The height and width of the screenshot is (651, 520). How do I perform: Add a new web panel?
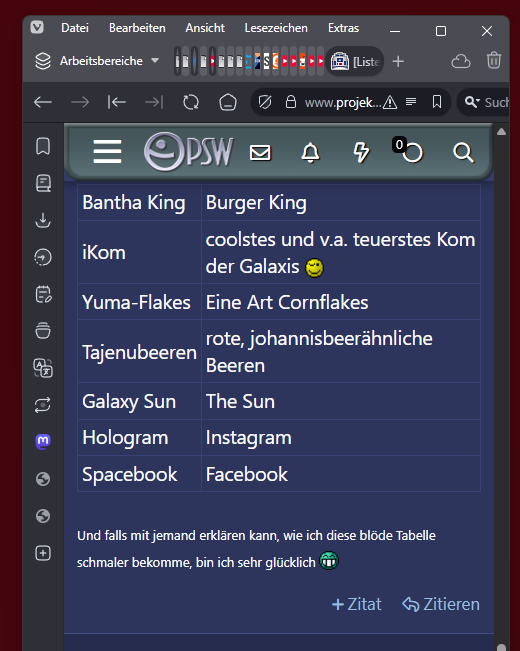pos(43,553)
